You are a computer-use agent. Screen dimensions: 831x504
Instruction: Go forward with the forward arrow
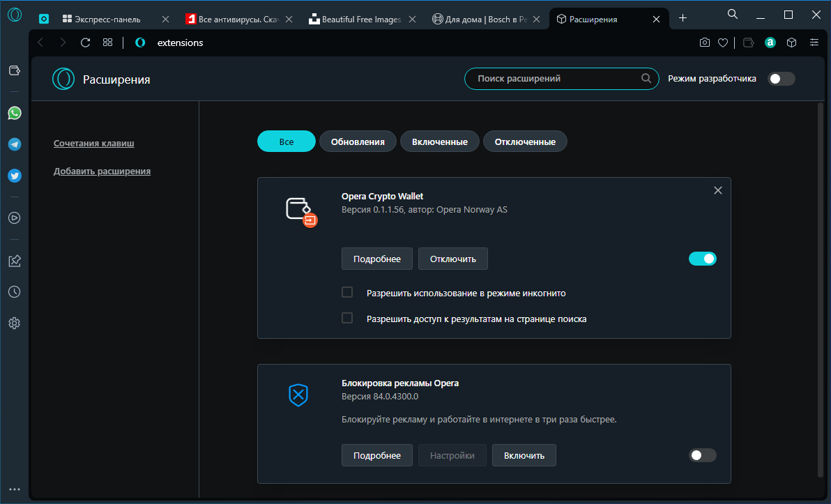point(63,43)
